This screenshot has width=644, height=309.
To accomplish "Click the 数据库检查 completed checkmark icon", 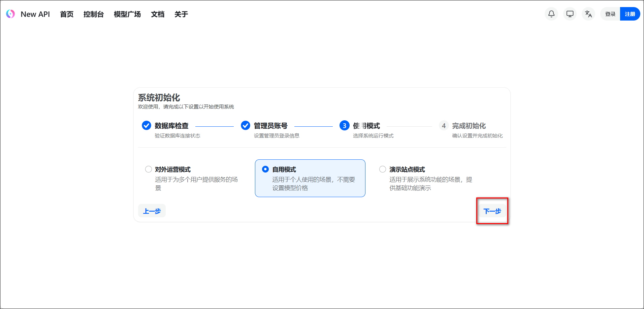I will point(147,125).
